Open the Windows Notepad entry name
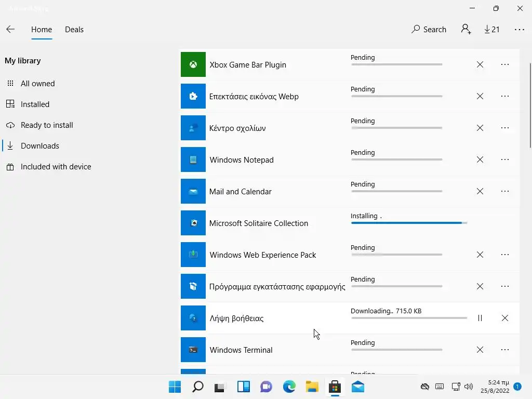This screenshot has height=399, width=532. 242,160
